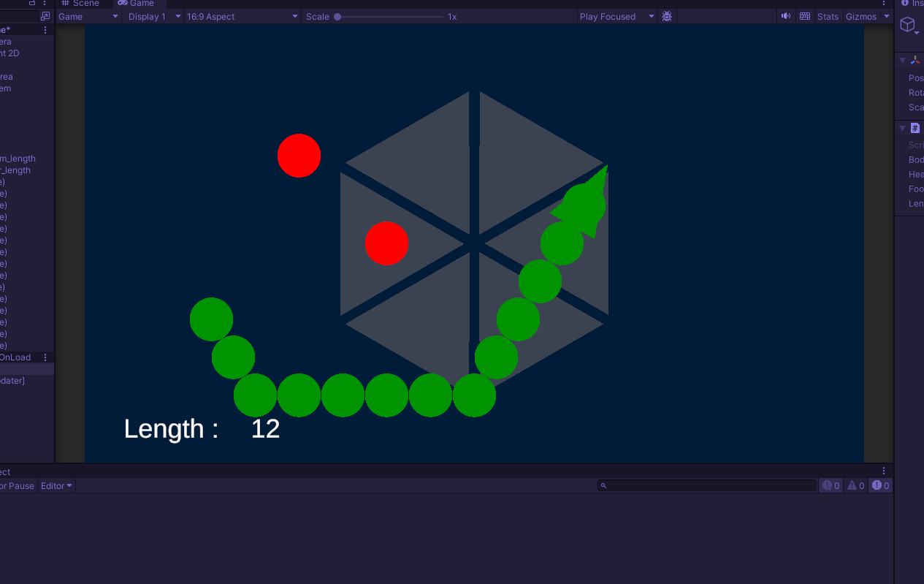The image size is (924, 584).
Task: Toggle console warning message filter
Action: 855,485
